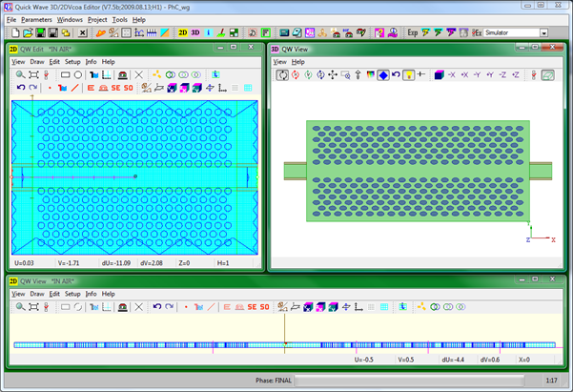The height and width of the screenshot is (392, 573).
Task: Click the SE button in QW Edit toolbar
Action: 113,88
